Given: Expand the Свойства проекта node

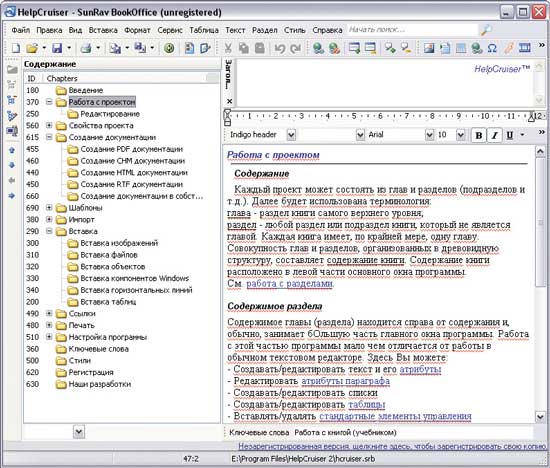Looking at the screenshot, I should point(49,125).
